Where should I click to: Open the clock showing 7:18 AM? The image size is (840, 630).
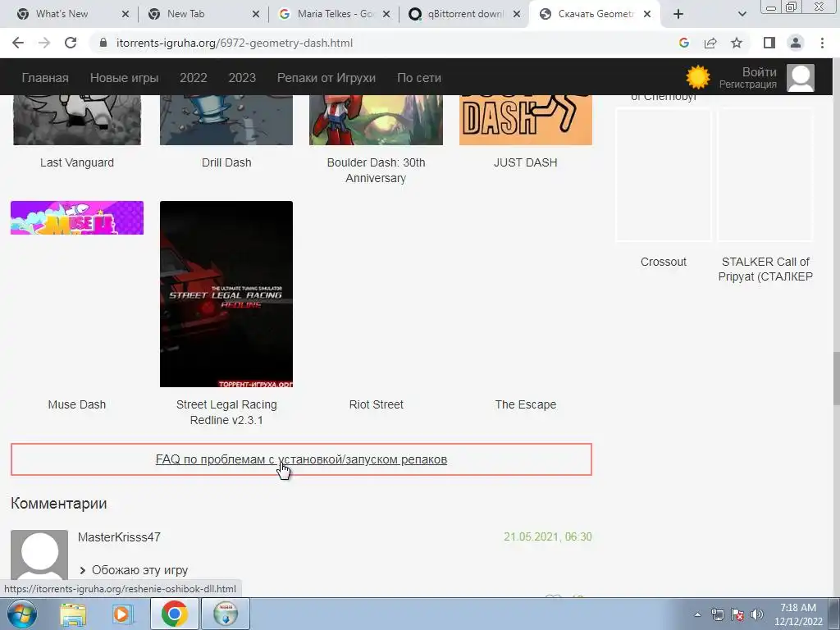(x=798, y=614)
